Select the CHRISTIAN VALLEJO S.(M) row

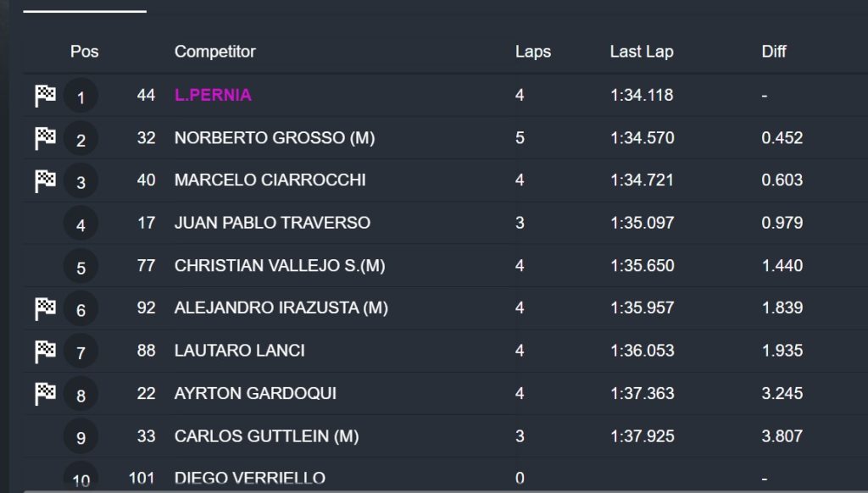tap(280, 266)
